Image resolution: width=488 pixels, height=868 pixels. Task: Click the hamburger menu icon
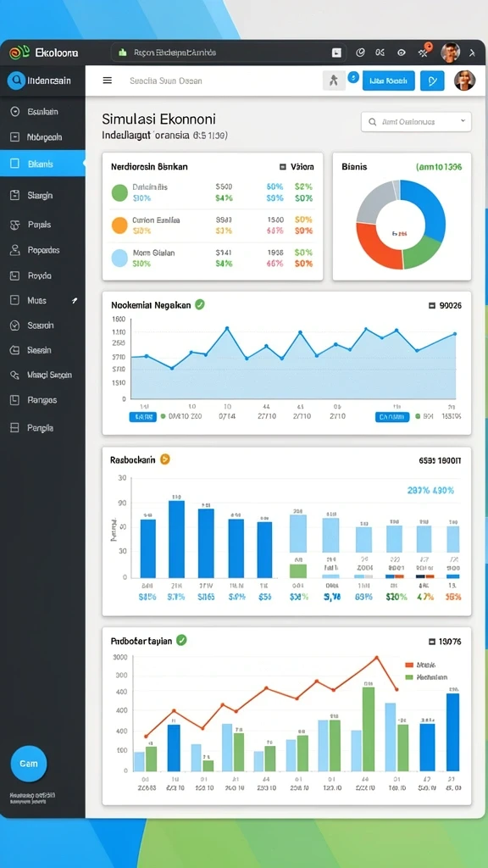(x=108, y=81)
